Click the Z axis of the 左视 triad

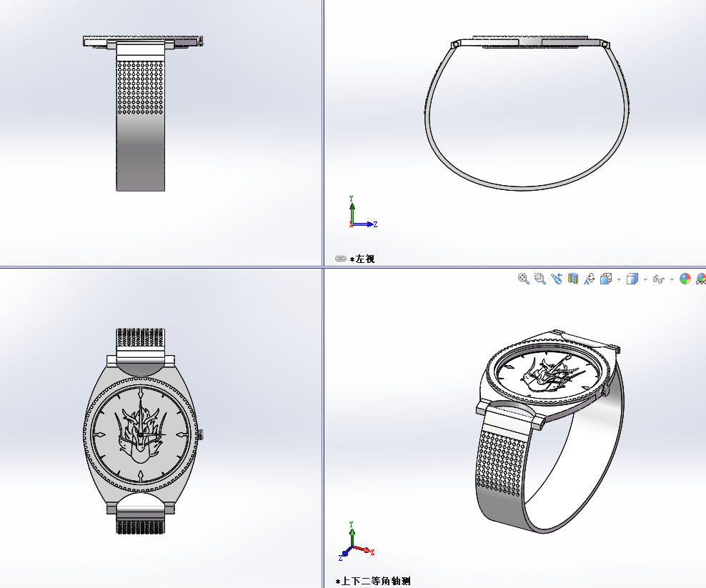click(365, 224)
